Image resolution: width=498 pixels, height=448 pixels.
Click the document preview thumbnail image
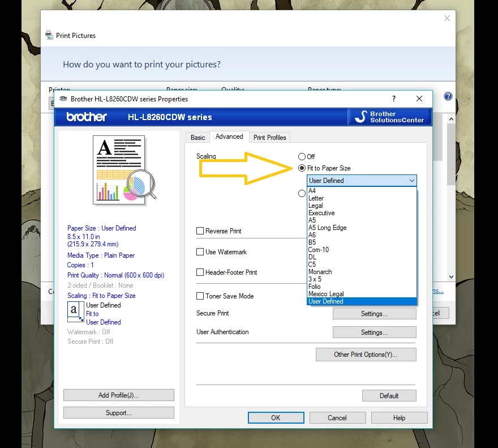[x=124, y=170]
